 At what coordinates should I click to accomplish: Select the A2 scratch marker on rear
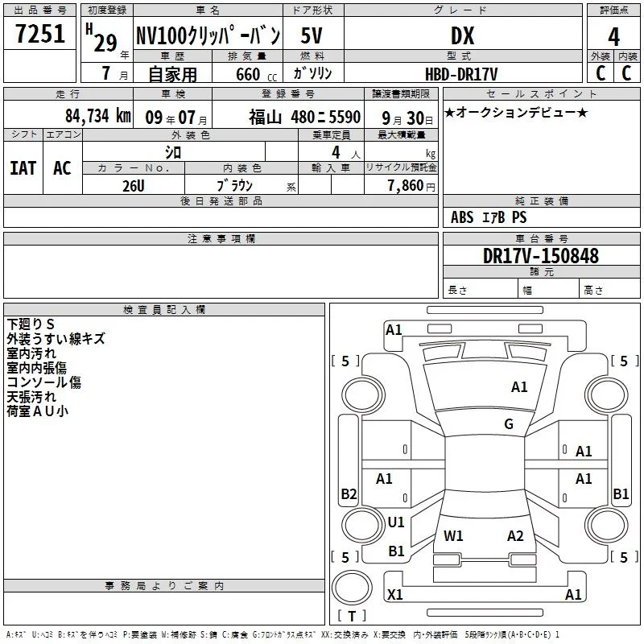click(x=515, y=536)
